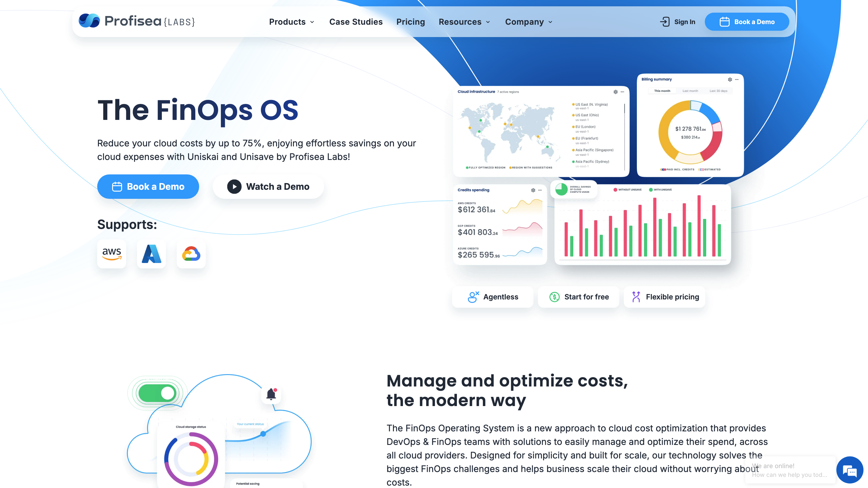868x488 pixels.
Task: Click the Profisea Labs logo
Action: (137, 21)
